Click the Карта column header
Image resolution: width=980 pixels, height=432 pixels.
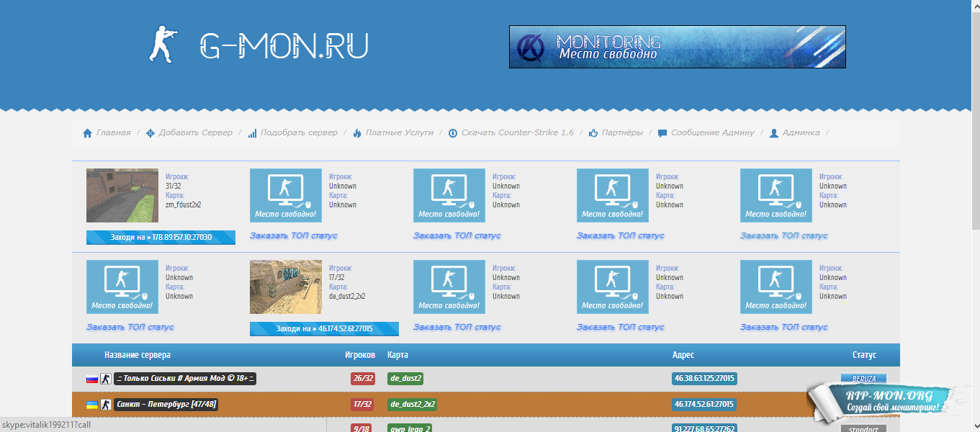click(x=397, y=355)
